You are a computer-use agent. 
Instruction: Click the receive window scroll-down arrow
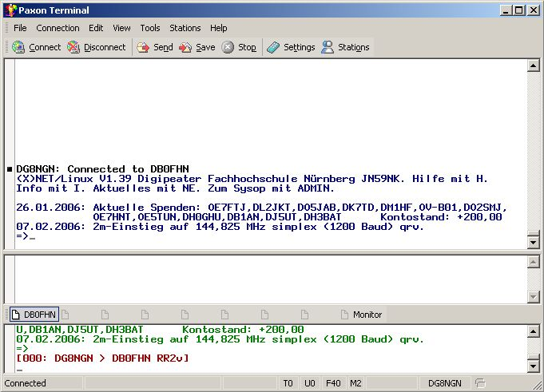pos(533,243)
